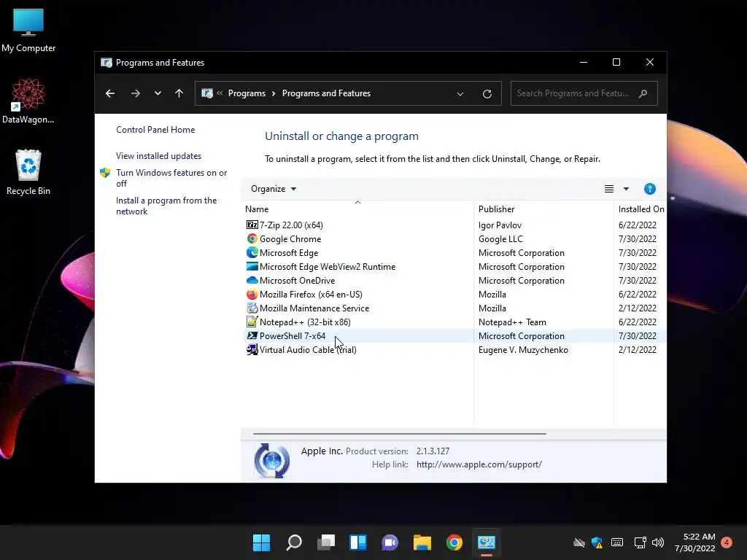The image size is (747, 560).
Task: Select the Recycle Bin desktop icon
Action: point(28,172)
